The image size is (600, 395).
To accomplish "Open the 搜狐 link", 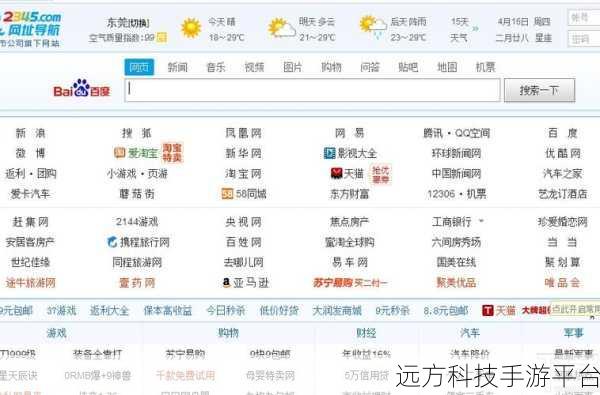I will pos(137,133).
